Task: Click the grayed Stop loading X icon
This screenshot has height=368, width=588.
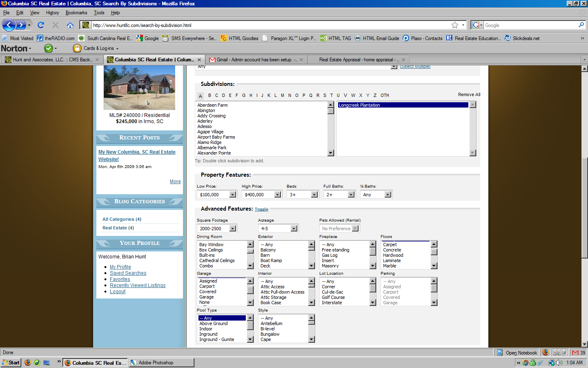Action: click(x=56, y=25)
